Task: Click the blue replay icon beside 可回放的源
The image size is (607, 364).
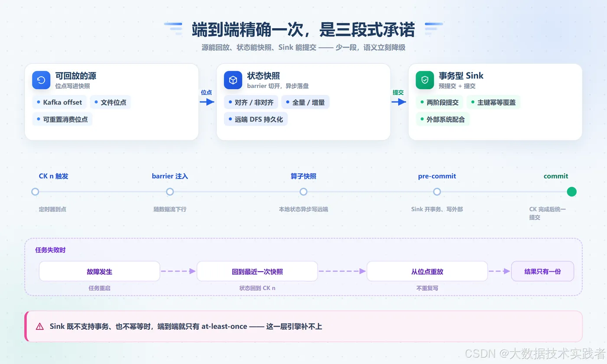Action: pos(41,80)
